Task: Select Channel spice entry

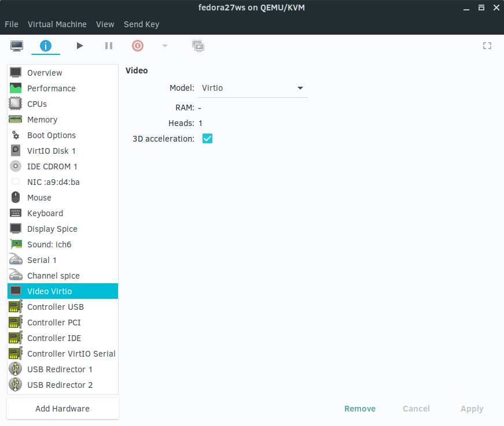Action: pos(62,276)
